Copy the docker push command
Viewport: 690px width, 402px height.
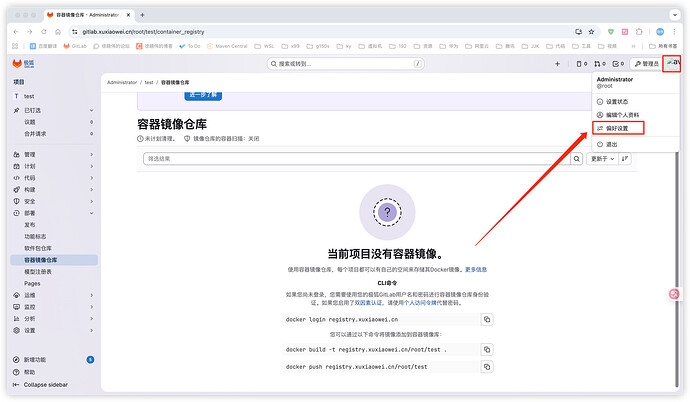click(487, 367)
